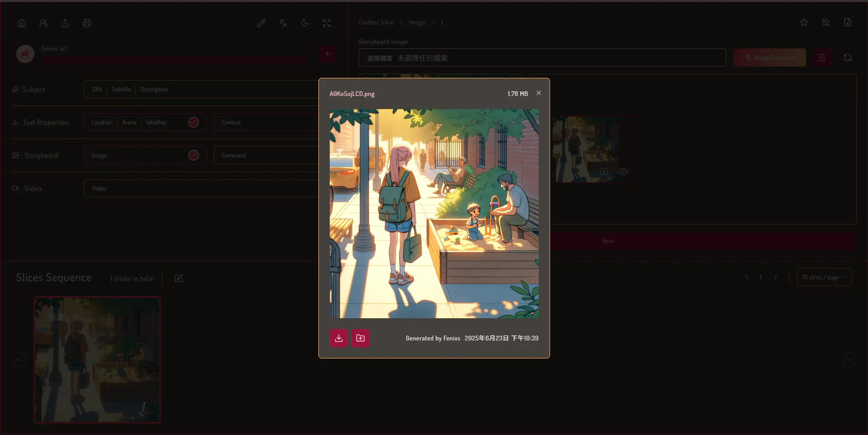The width and height of the screenshot is (868, 435).
Task: Toggle the Text Properties checkmark
Action: point(194,122)
